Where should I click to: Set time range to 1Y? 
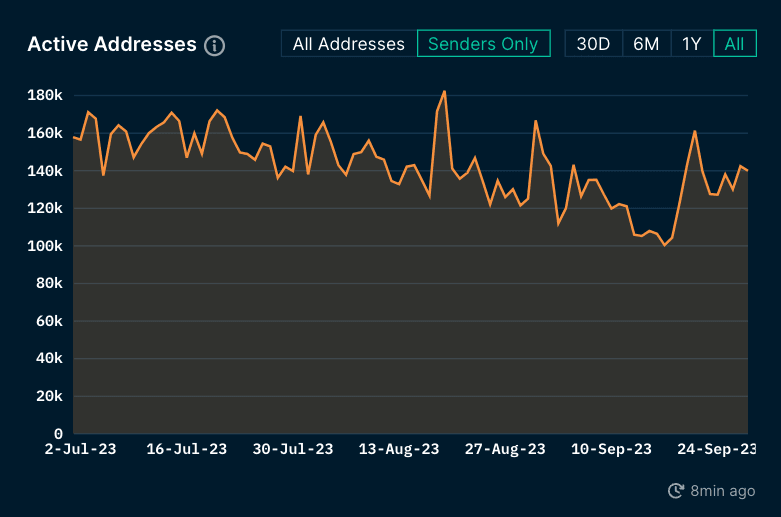(692, 44)
